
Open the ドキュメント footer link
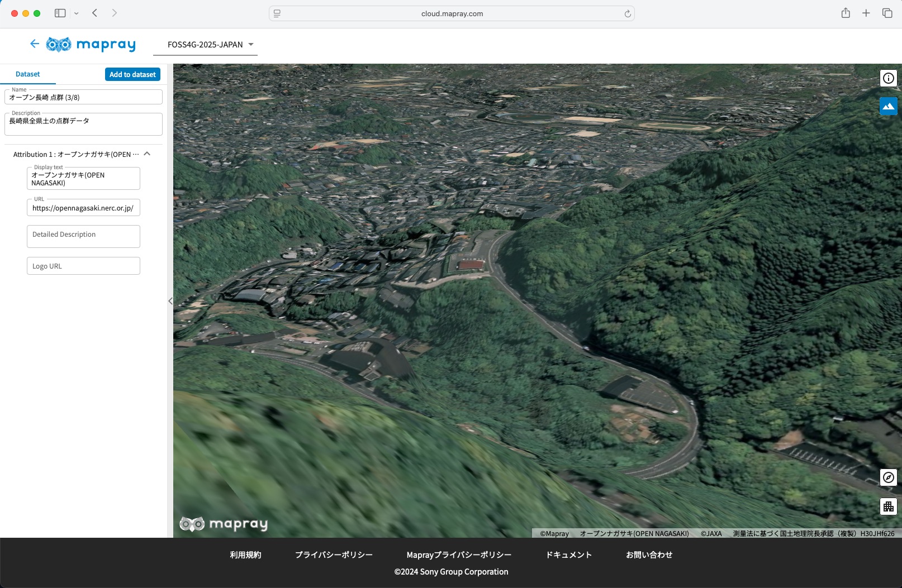568,554
